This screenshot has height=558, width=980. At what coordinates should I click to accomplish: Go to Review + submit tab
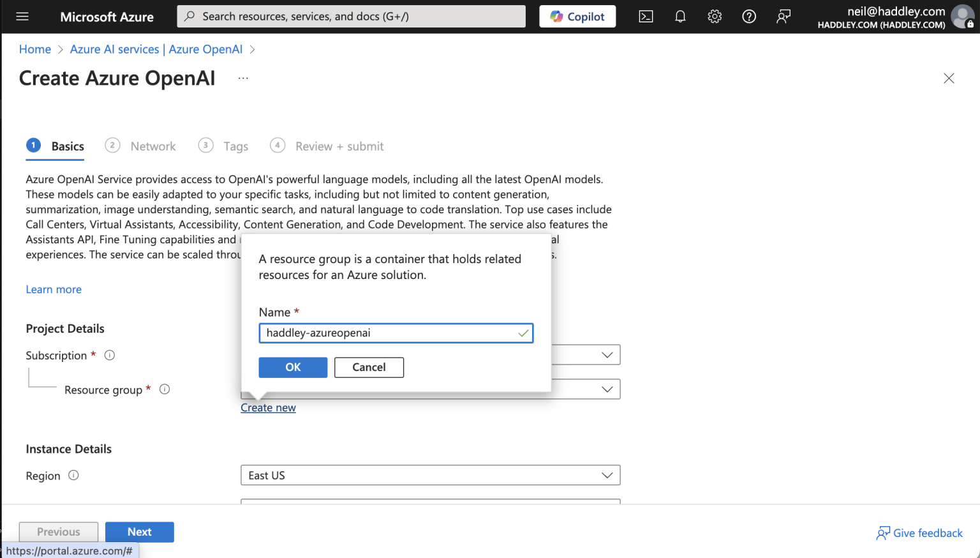[x=339, y=146]
